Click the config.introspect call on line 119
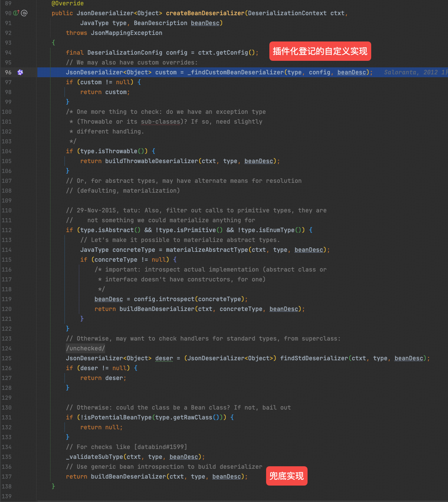The image size is (448, 502). pyautogui.click(x=159, y=299)
